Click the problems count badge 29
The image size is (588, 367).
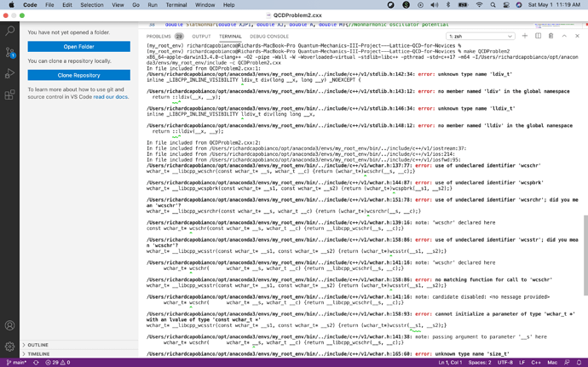pyautogui.click(x=179, y=37)
